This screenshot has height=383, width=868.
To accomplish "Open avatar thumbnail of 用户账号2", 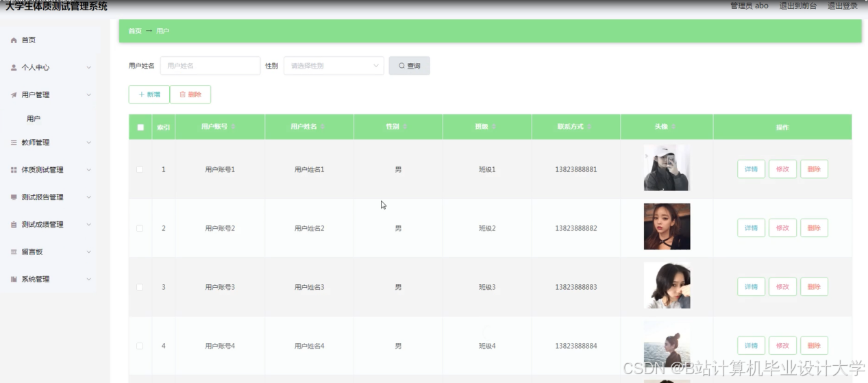I will (x=667, y=227).
